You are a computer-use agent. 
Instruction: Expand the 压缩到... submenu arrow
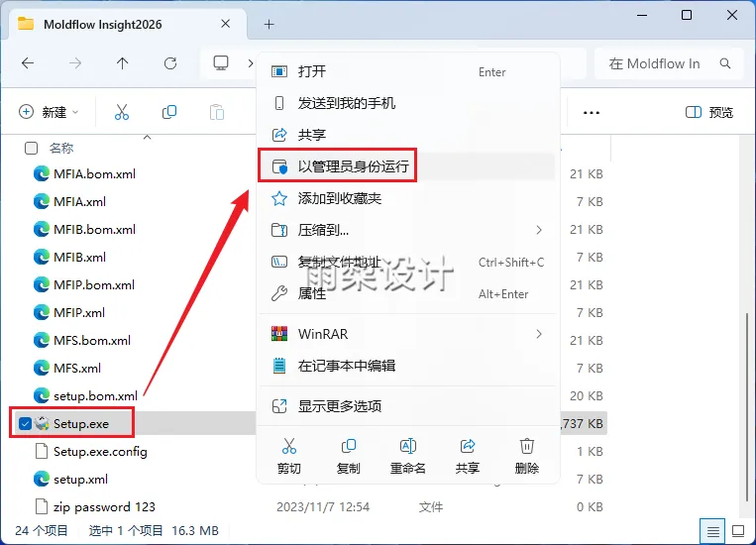[539, 230]
